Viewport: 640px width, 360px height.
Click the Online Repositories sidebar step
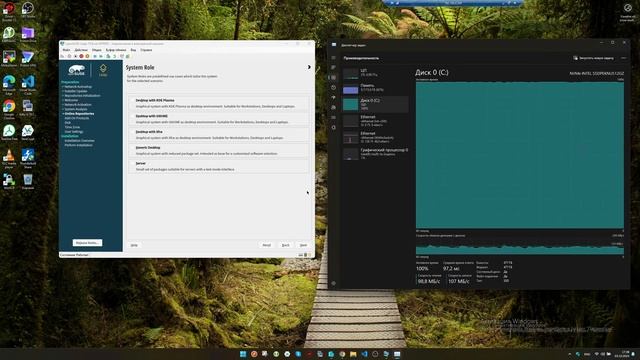pos(79,113)
